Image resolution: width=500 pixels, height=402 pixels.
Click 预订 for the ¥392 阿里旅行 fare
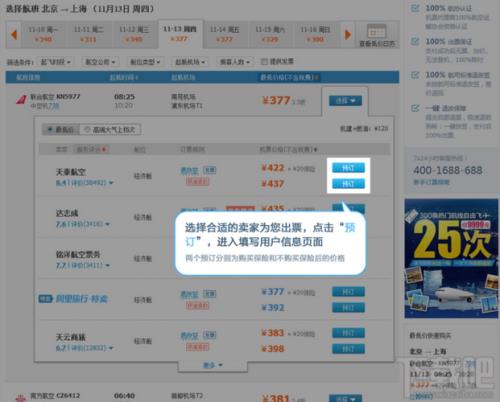coord(348,307)
